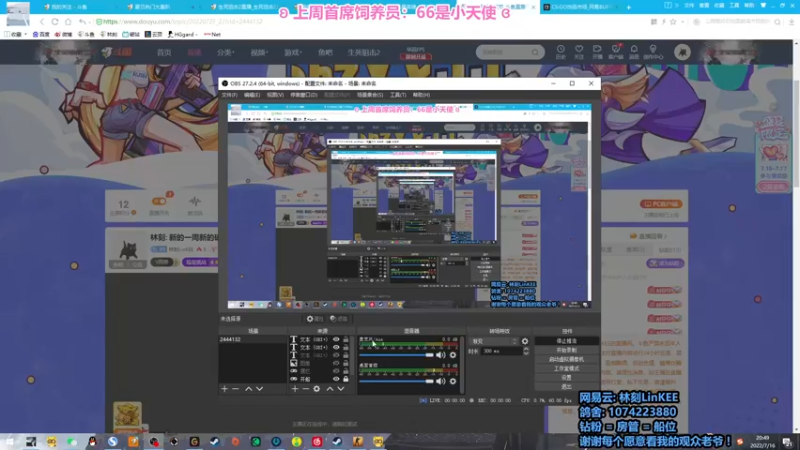Adjust 时长 300 ms duration stepper

526,351
